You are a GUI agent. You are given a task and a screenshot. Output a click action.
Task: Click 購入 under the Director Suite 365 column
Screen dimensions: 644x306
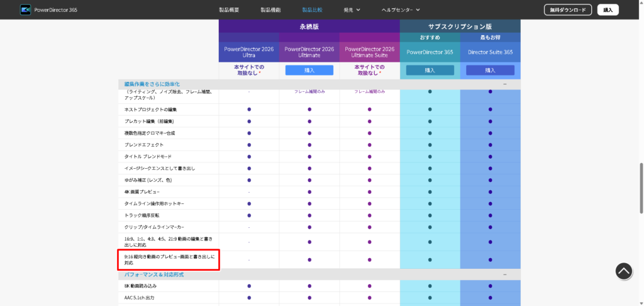pyautogui.click(x=490, y=71)
